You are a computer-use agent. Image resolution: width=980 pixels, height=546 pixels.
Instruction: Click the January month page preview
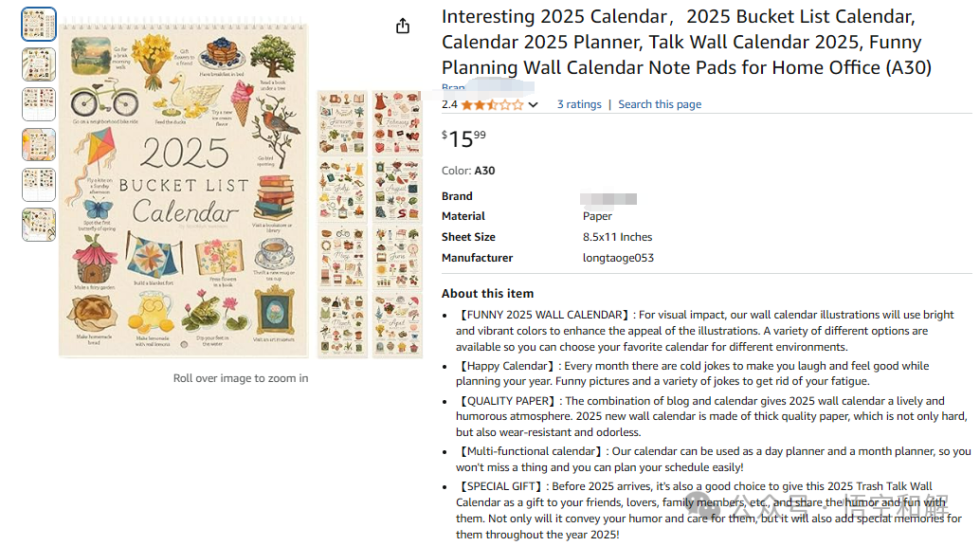pos(342,123)
